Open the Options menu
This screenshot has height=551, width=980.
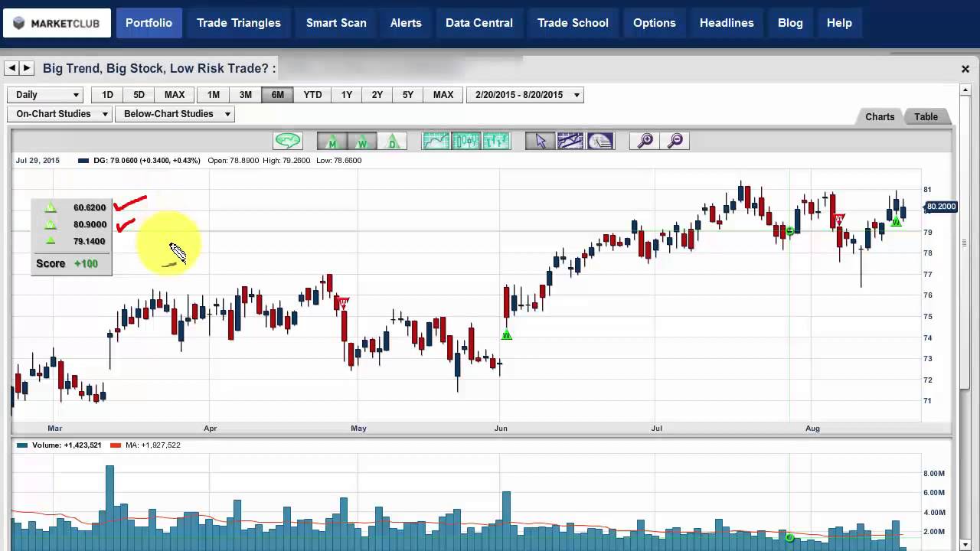pos(655,23)
